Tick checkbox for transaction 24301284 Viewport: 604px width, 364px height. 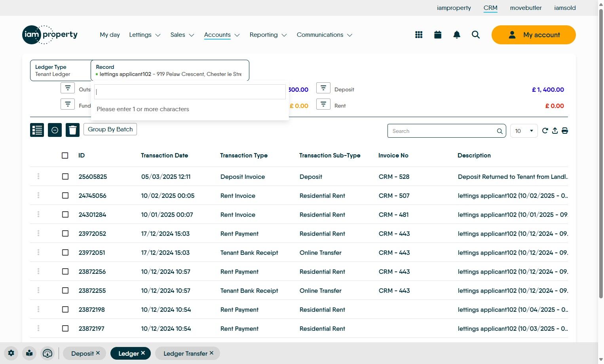[x=65, y=214]
